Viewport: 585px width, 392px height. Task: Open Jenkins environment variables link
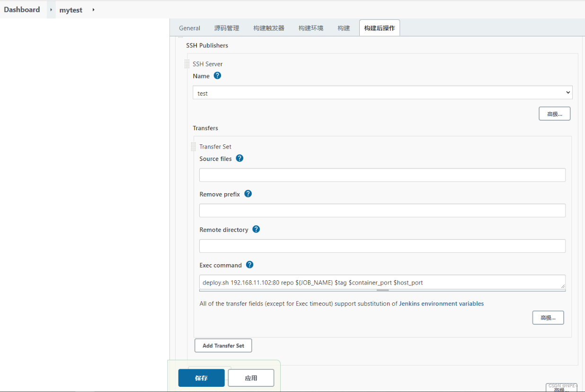[x=441, y=303]
